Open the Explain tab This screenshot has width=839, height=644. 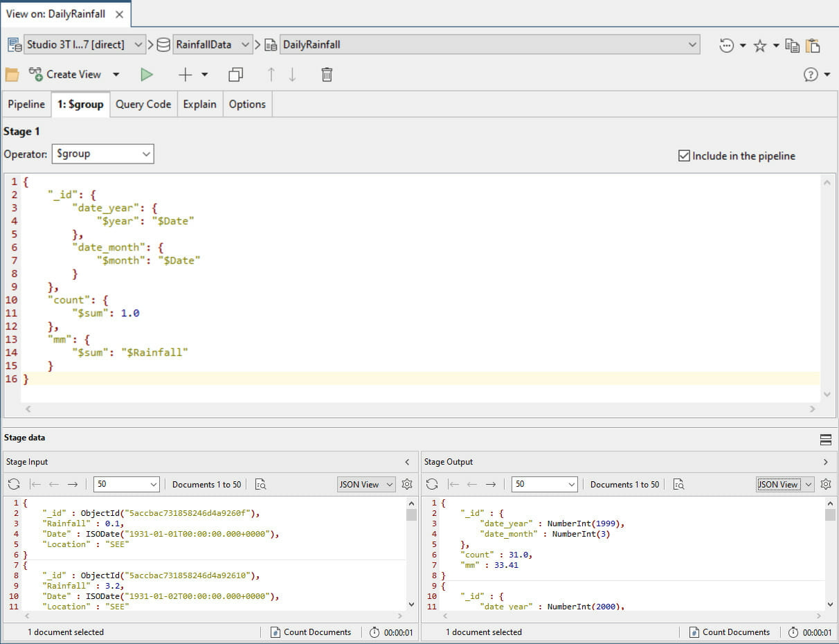point(199,105)
